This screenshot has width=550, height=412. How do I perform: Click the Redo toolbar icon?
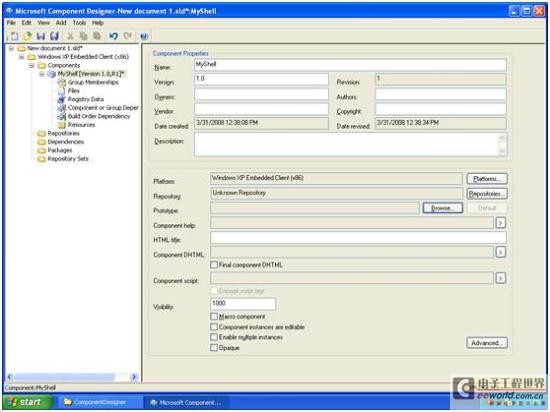(128, 36)
